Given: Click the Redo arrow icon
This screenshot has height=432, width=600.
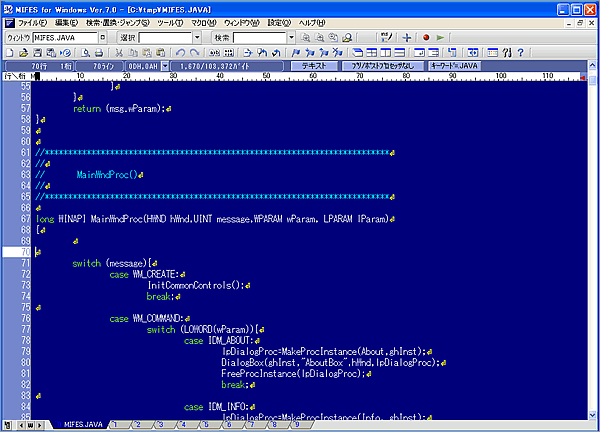Looking at the screenshot, I should coord(194,52).
